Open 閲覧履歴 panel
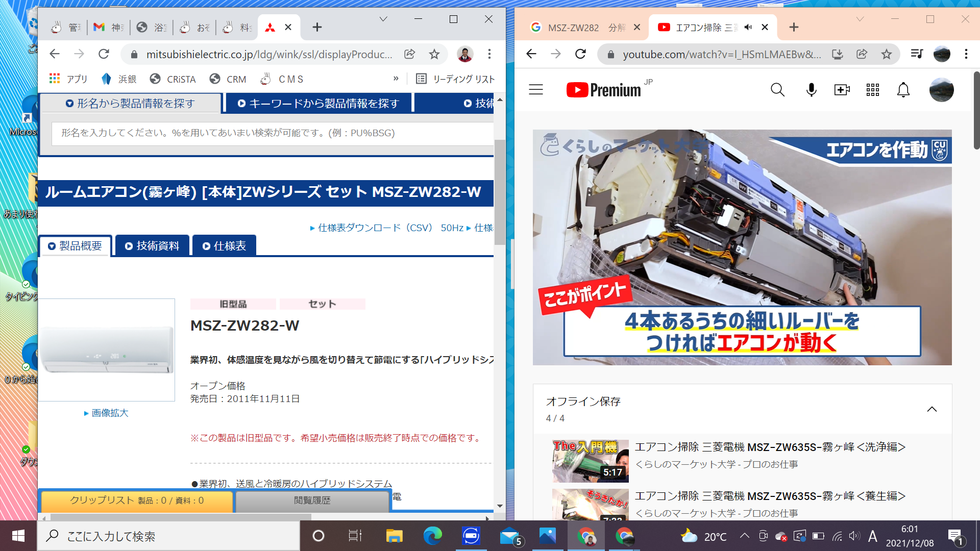 [312, 501]
